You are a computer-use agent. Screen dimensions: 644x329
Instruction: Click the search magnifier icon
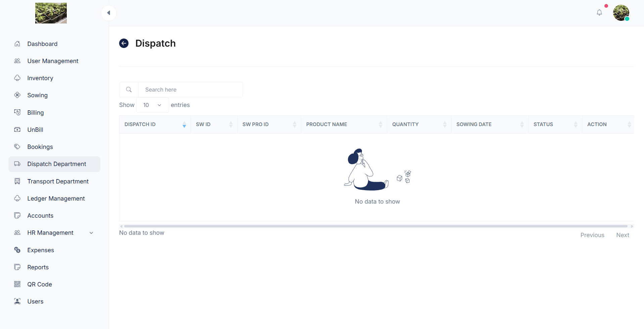pos(129,90)
